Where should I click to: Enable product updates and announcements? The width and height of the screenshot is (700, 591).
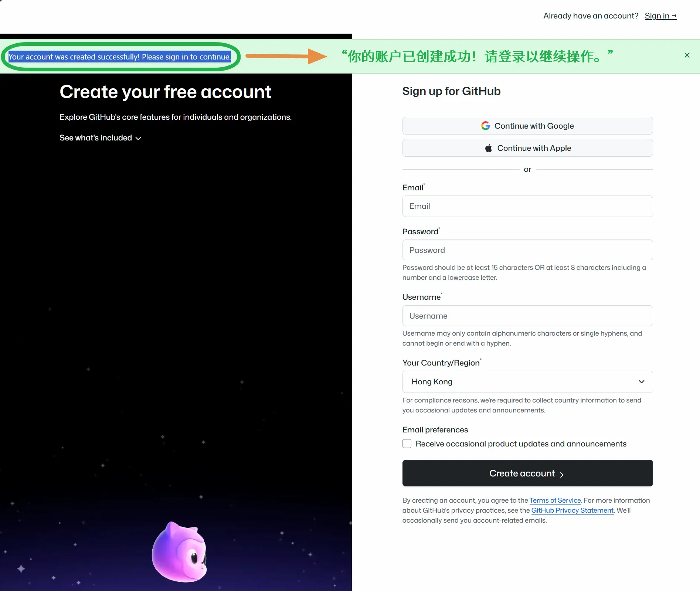tap(407, 444)
